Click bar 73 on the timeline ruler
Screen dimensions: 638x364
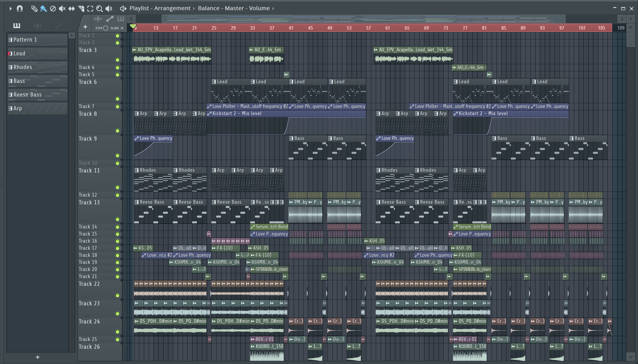click(x=446, y=28)
